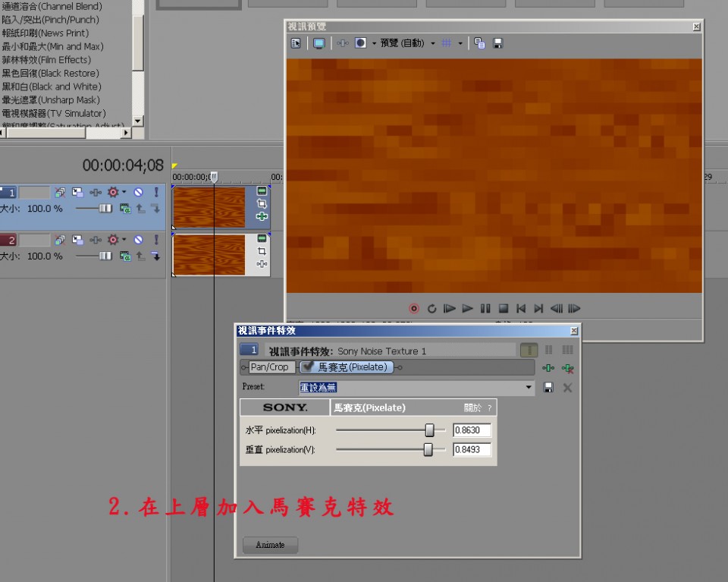Adjust track 2 size level slider
Viewport: 728px width, 582px height.
105,256
